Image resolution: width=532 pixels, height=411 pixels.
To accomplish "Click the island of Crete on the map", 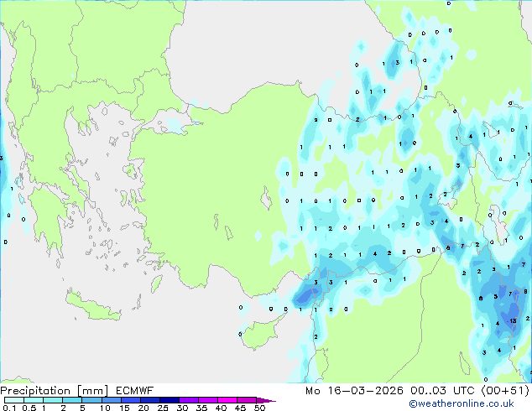I will point(92,306).
